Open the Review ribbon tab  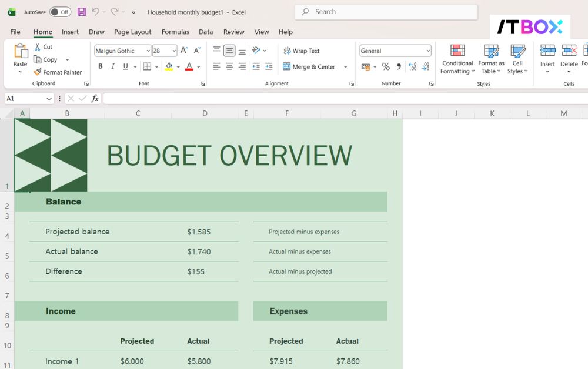(233, 32)
